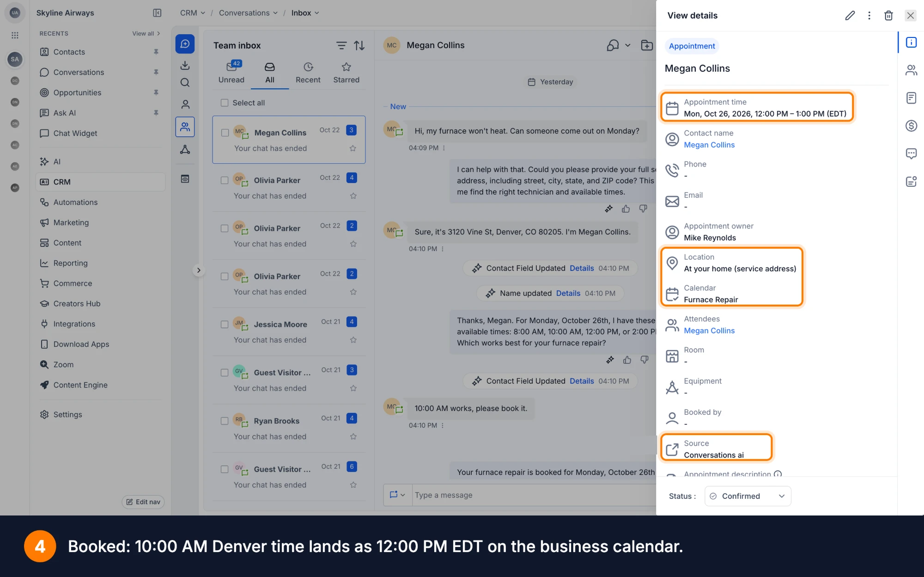Image resolution: width=924 pixels, height=577 pixels.
Task: Click the pencil edit icon in View details
Action: click(x=850, y=15)
